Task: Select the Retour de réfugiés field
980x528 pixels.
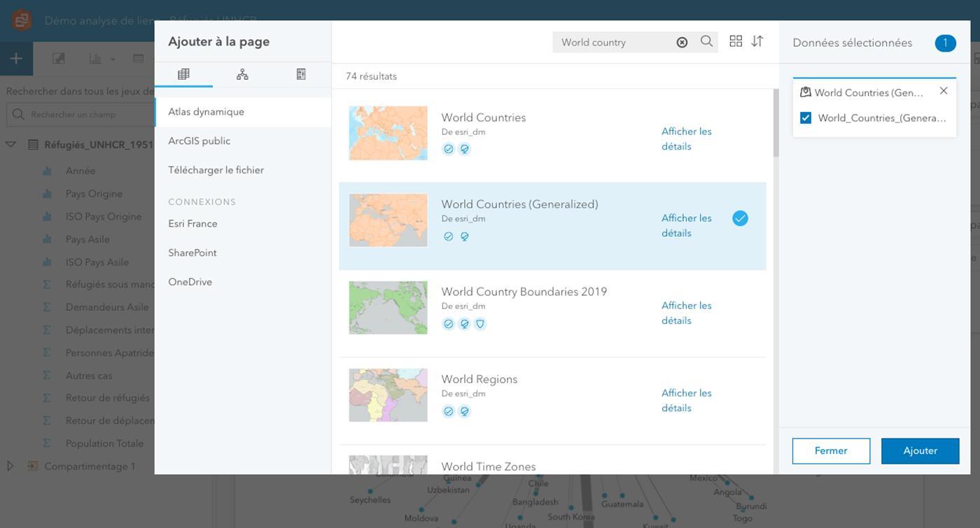Action: click(x=108, y=398)
